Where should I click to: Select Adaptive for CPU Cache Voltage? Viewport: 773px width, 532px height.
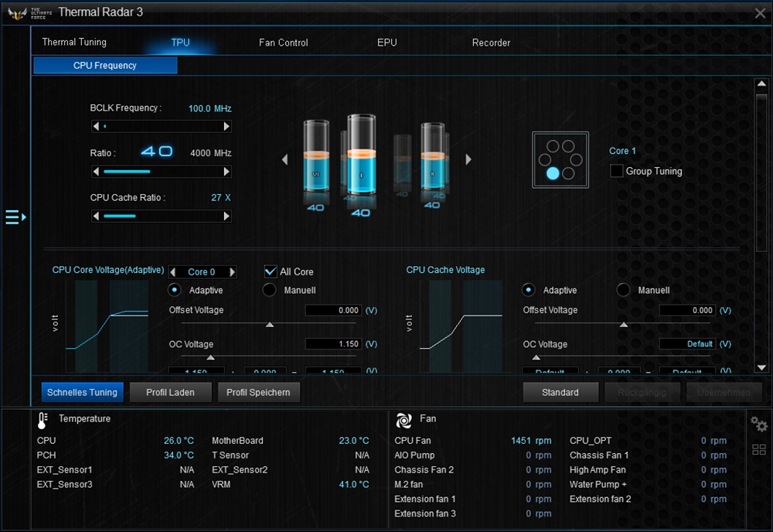[528, 290]
